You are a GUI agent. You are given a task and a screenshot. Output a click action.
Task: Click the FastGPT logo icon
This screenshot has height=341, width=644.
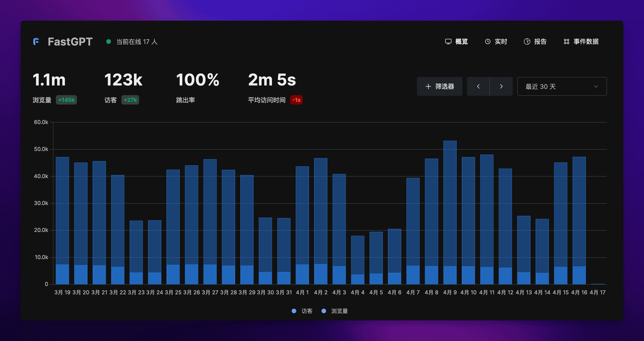(36, 41)
